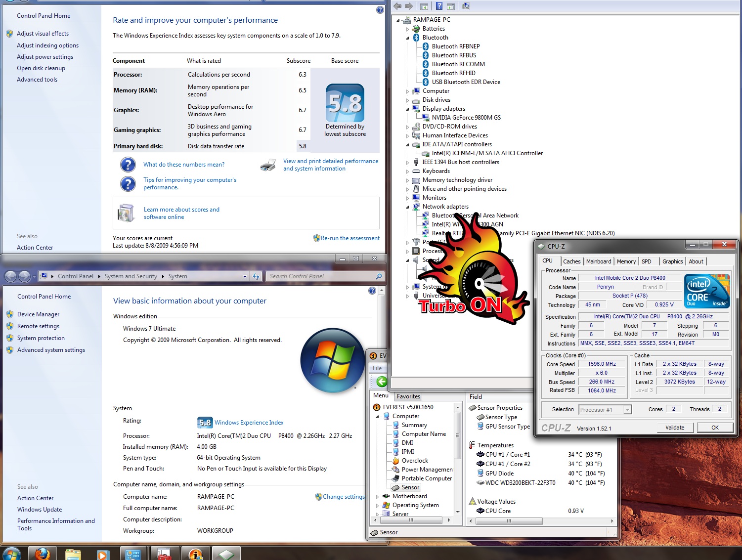Image resolution: width=742 pixels, height=560 pixels.
Task: Click the Validate button in CPU-Z
Action: click(x=675, y=428)
